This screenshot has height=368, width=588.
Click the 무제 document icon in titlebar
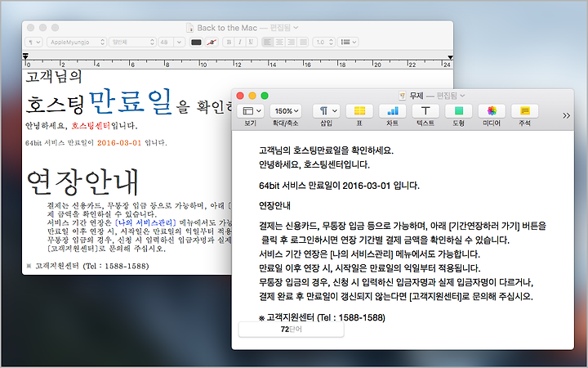pyautogui.click(x=403, y=96)
